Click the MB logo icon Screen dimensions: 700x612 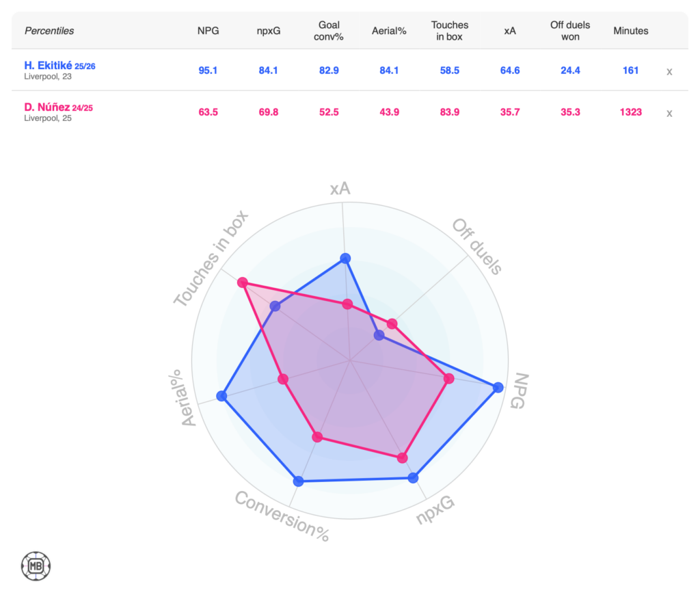(x=36, y=566)
